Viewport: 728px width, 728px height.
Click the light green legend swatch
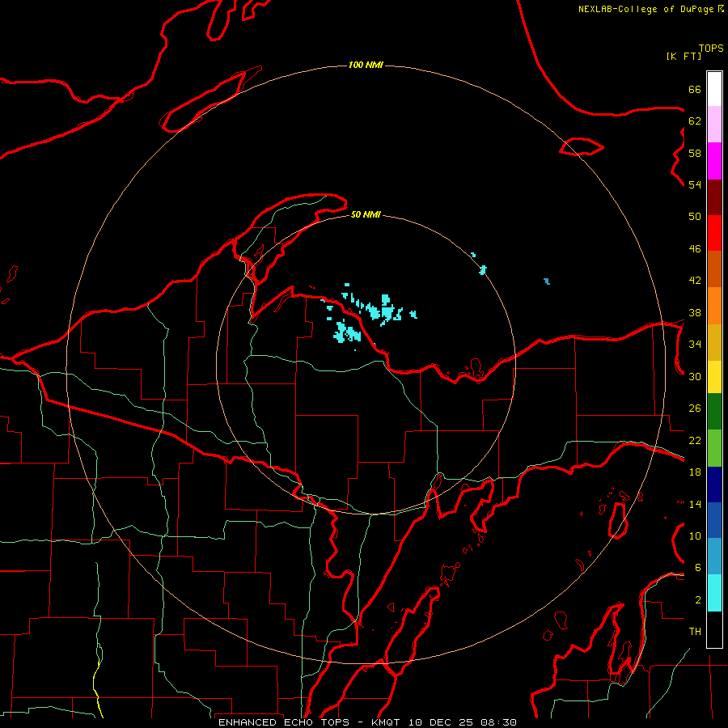[x=714, y=448]
